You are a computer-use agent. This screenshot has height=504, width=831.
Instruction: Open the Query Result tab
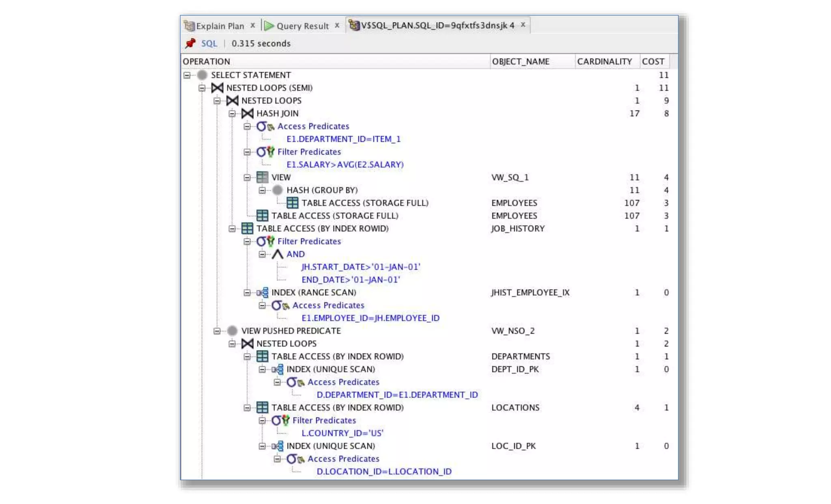click(302, 26)
